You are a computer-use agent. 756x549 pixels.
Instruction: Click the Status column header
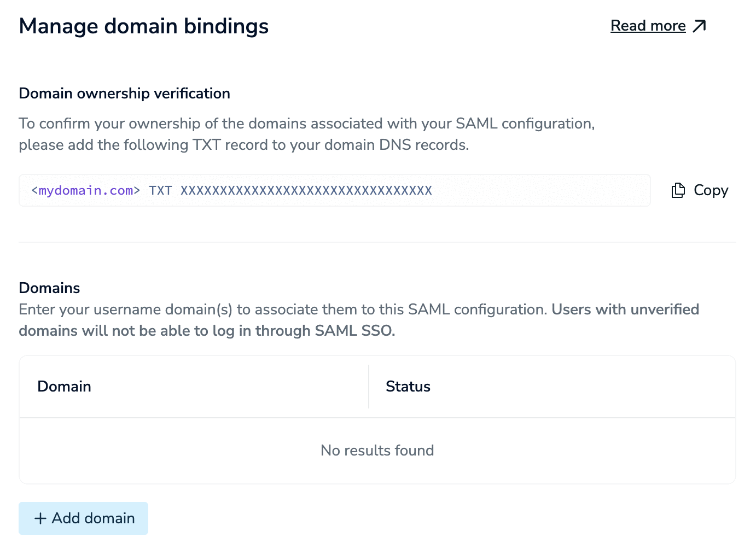point(408,387)
